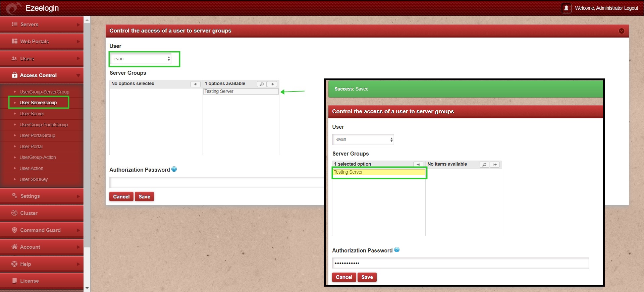
Task: Click the License menu label
Action: 30,281
